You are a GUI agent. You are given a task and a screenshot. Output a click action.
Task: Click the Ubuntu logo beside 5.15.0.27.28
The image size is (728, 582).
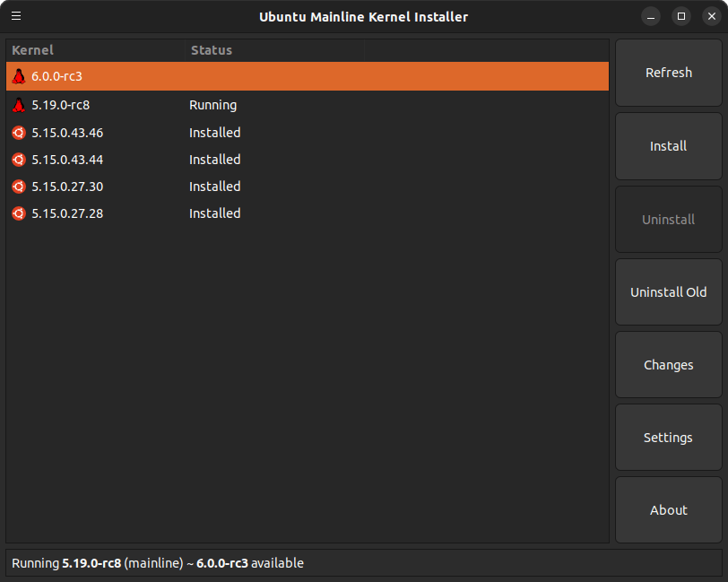pos(19,213)
